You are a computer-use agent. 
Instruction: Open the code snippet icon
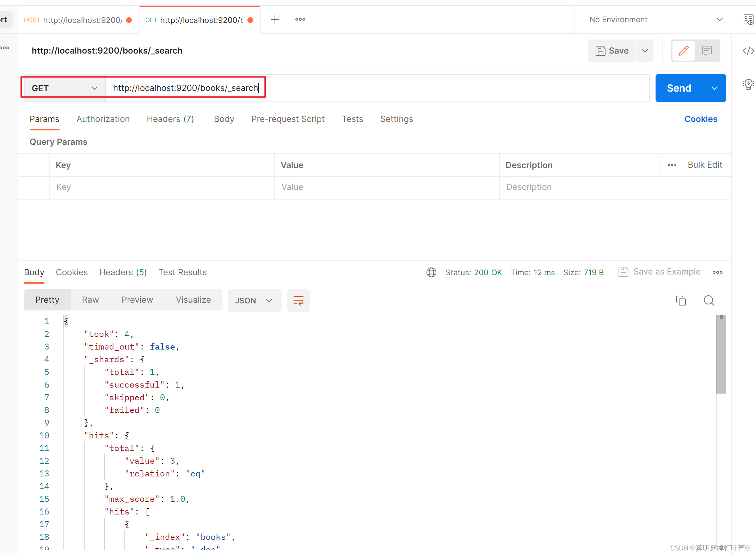click(748, 51)
